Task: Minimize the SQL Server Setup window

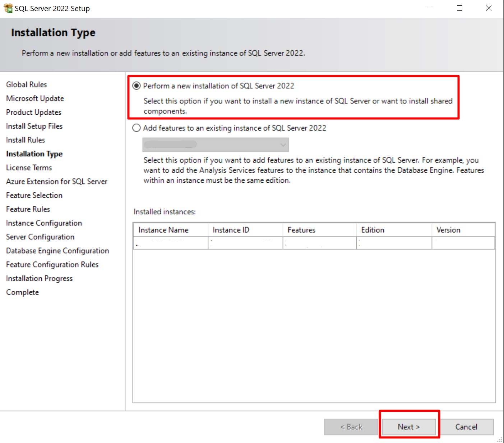Action: 431,8
